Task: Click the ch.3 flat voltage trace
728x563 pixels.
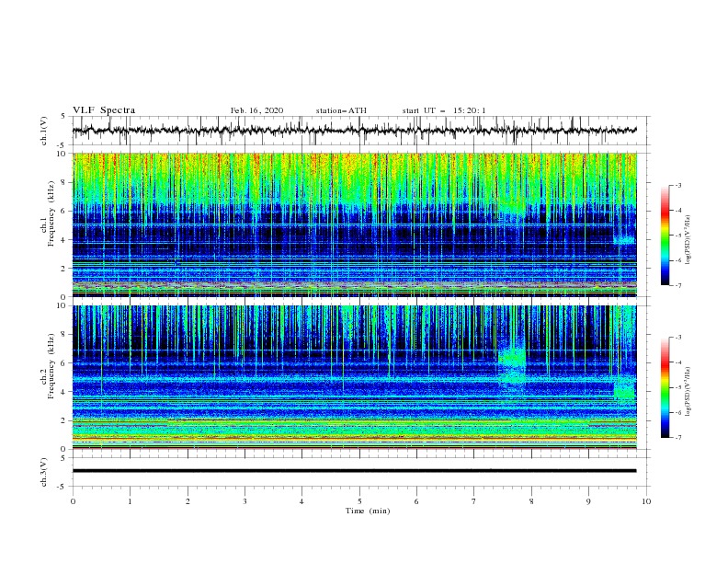Action: tap(354, 471)
